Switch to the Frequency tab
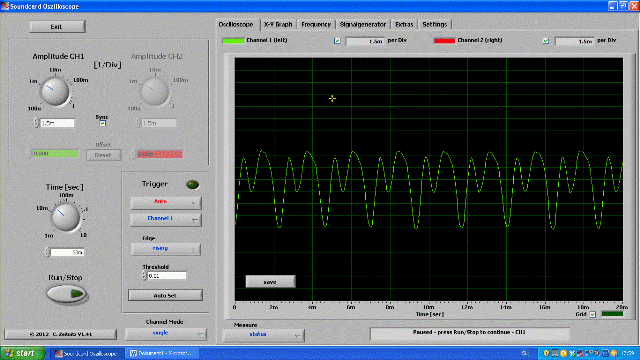This screenshot has height=360, width=640. tap(316, 24)
